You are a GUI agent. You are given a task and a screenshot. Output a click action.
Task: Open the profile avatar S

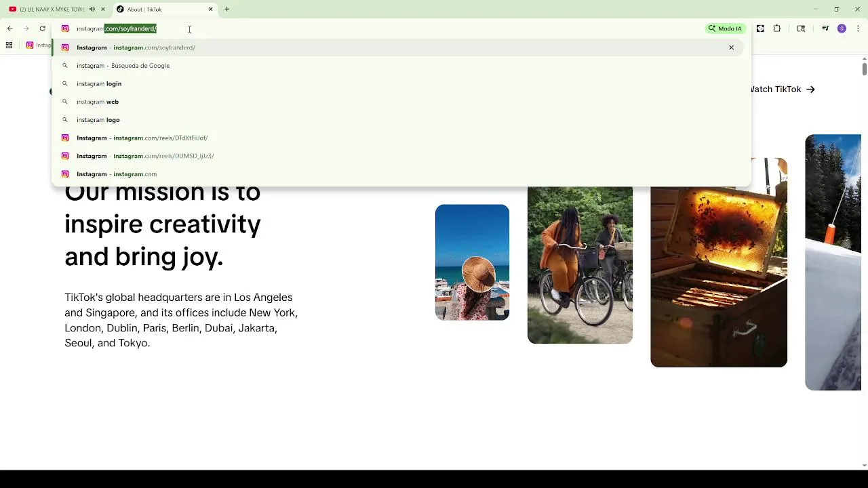(842, 28)
